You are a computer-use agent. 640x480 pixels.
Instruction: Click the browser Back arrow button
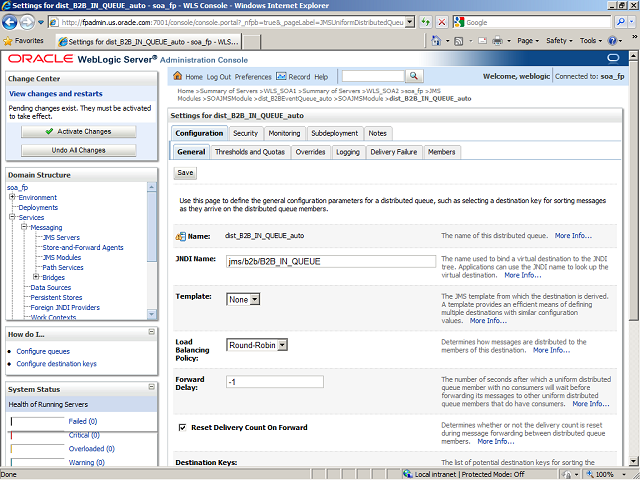click(x=14, y=21)
